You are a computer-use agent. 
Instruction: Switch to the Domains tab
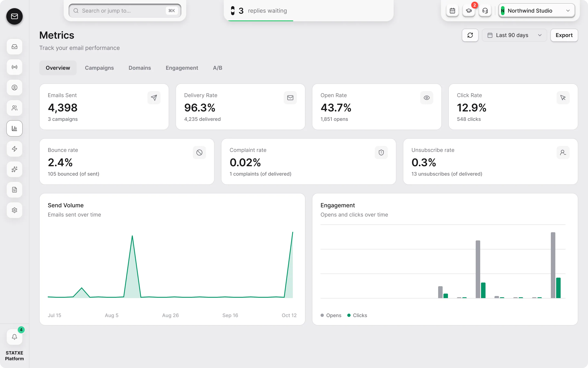tap(140, 68)
